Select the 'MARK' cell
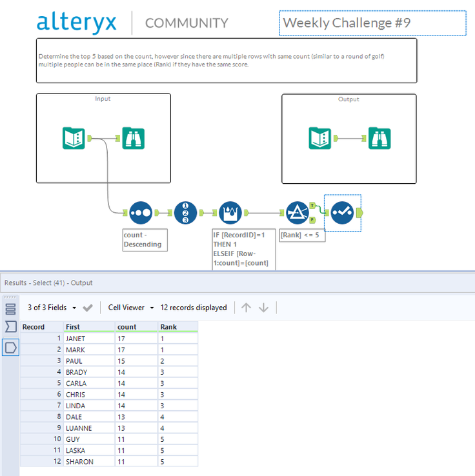The image size is (475, 476). point(89,350)
